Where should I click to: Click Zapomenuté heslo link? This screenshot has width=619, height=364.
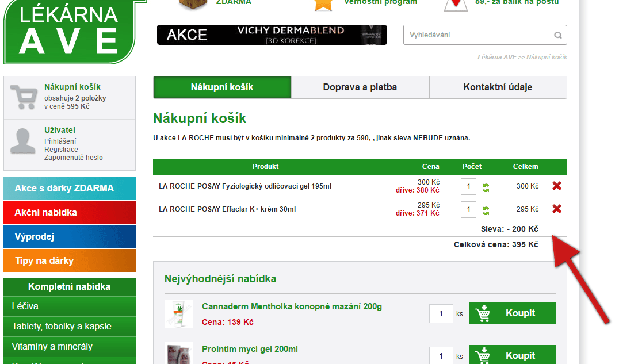pyautogui.click(x=74, y=158)
